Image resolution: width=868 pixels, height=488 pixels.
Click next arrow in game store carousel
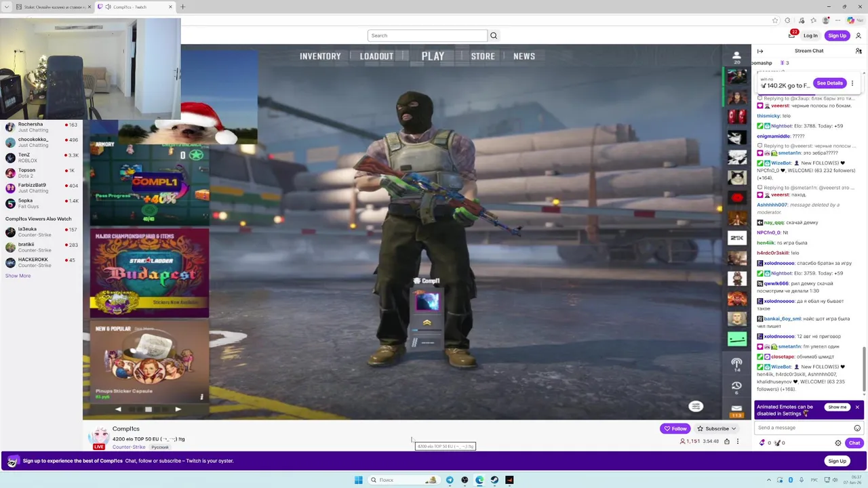coord(178,409)
